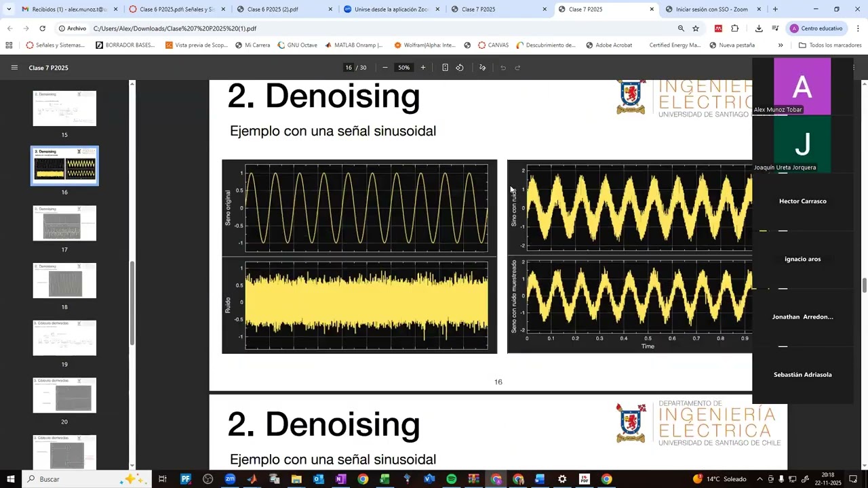
Task: Open the browser zoom magnifier icon
Action: (681, 28)
